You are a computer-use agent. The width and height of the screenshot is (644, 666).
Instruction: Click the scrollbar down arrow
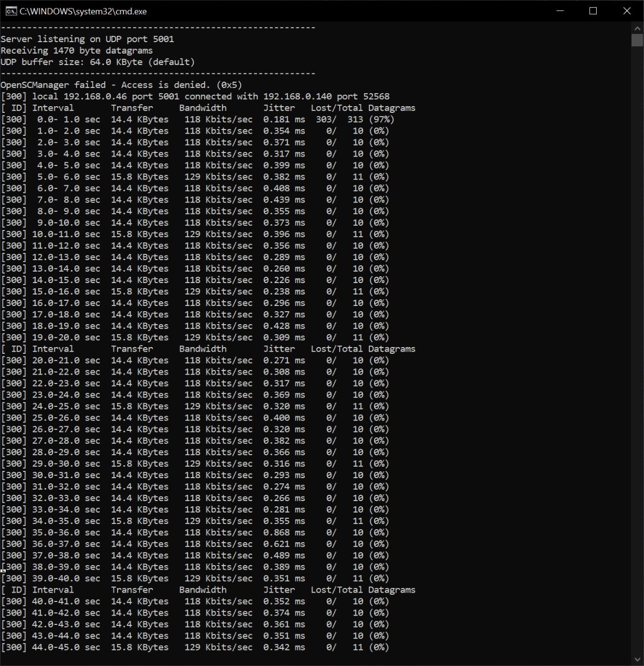click(637, 660)
